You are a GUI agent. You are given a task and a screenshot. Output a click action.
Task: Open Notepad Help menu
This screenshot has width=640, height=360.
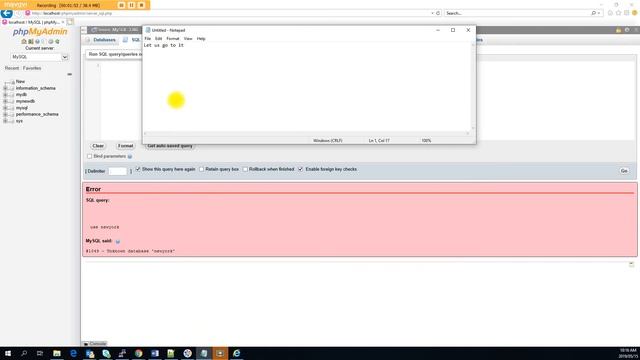201,38
